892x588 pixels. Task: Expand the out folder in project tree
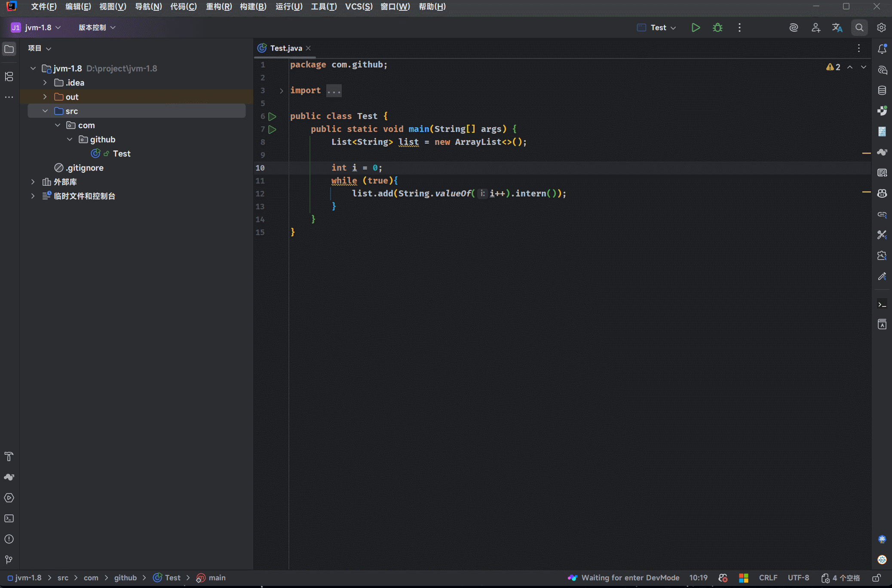coord(45,97)
